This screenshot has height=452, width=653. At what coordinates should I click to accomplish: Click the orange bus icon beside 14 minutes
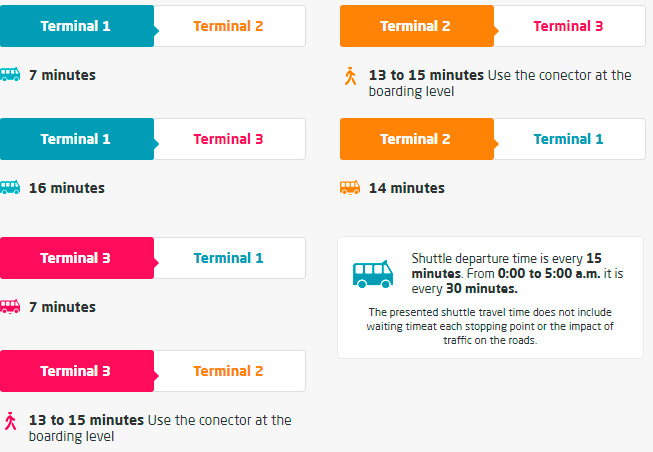pos(350,188)
